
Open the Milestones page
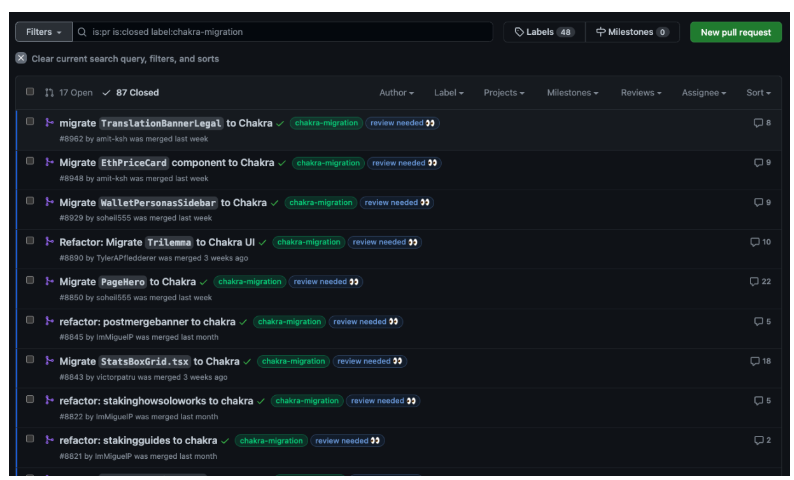632,32
